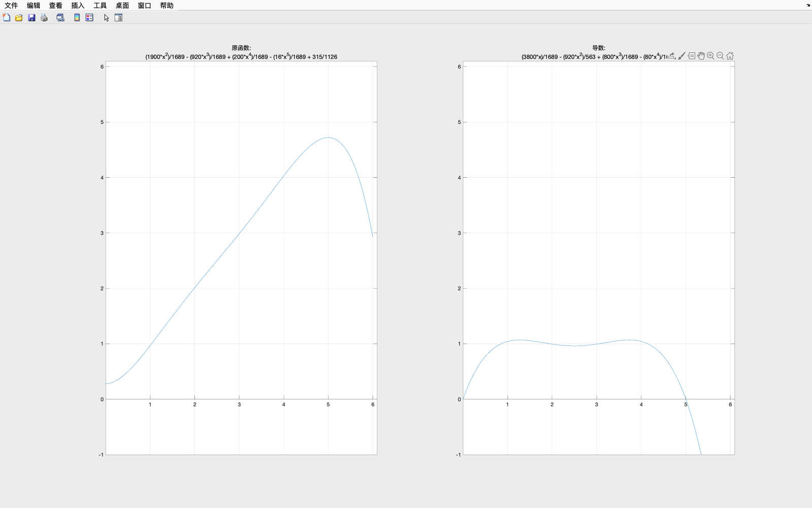The height and width of the screenshot is (508, 812).
Task: Insert a legend via the toolbar icon
Action: [x=89, y=18]
